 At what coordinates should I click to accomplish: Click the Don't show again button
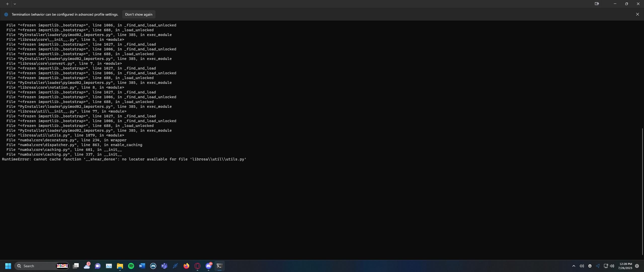tap(139, 14)
